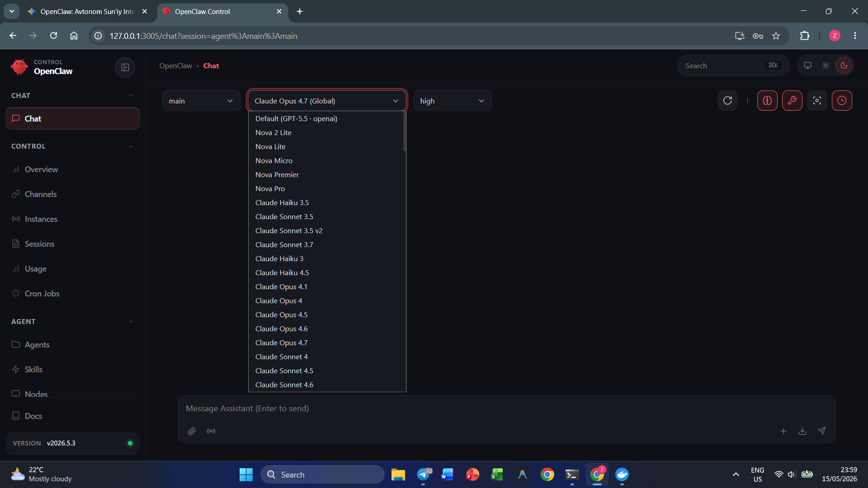Switch to OpenClaw: Avtonom Sun'iy browser tab

88,11
